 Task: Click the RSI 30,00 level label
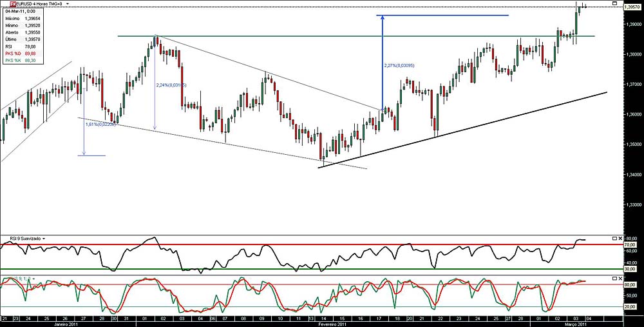click(x=630, y=269)
